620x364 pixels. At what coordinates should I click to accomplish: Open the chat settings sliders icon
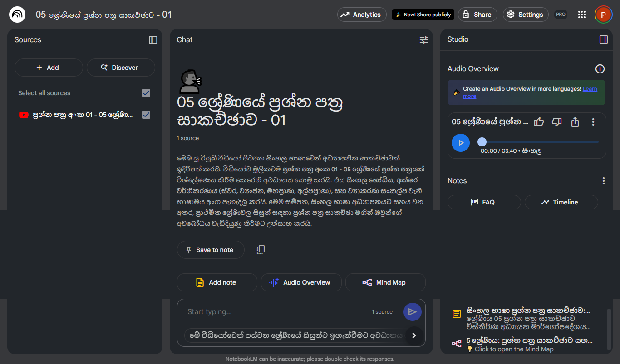pyautogui.click(x=423, y=40)
